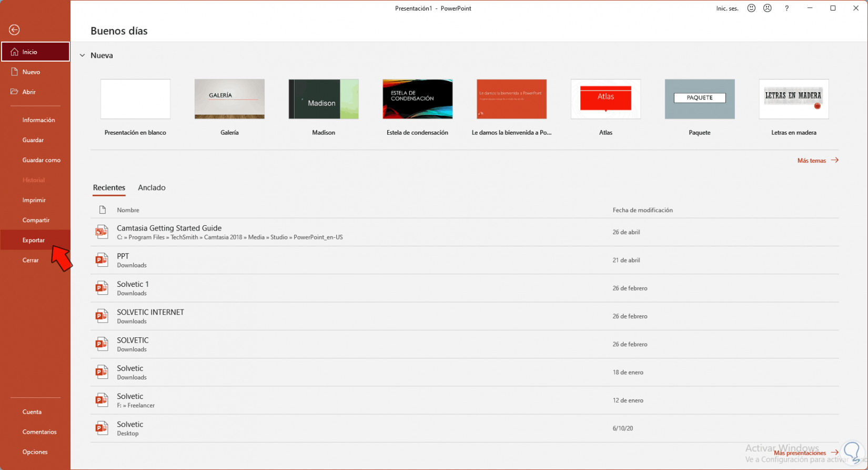The image size is (868, 470).
Task: Open Imprimir in the sidebar
Action: click(34, 200)
